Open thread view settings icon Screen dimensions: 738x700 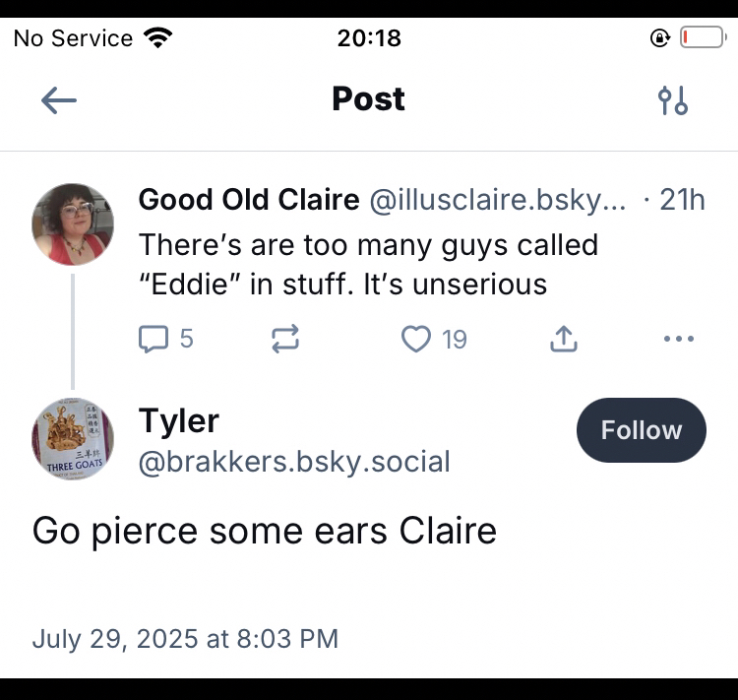pyautogui.click(x=673, y=99)
